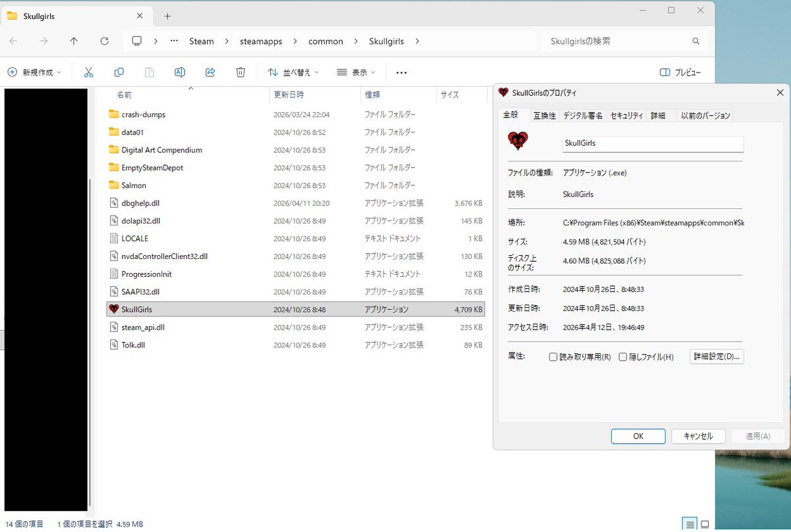Click the キャンセル button
This screenshot has height=532, width=791.
698,436
